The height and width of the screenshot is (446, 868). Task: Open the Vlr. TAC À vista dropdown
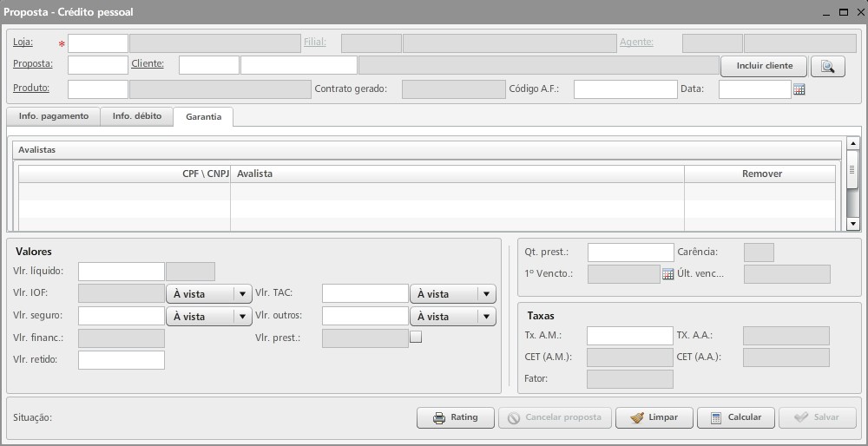pos(453,294)
